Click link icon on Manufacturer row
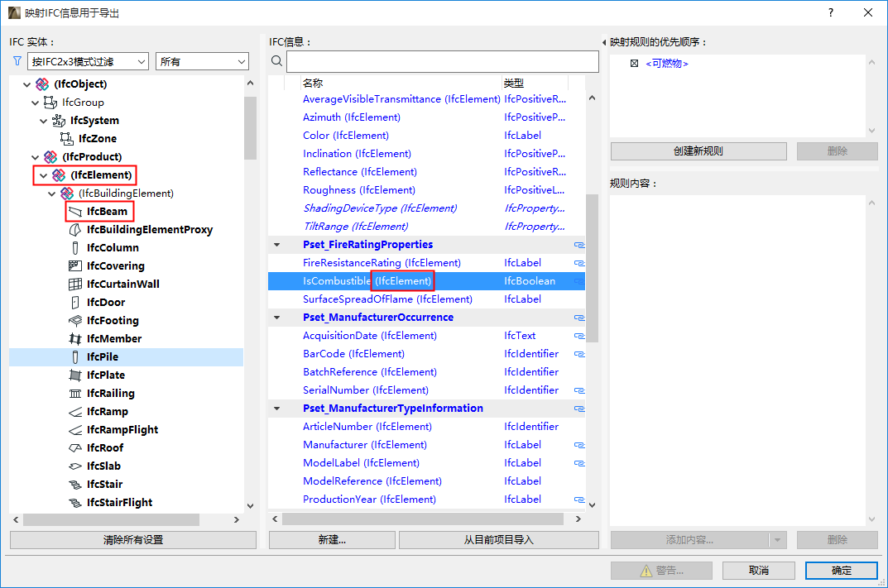Screen dimensions: 888x588 pos(578,446)
